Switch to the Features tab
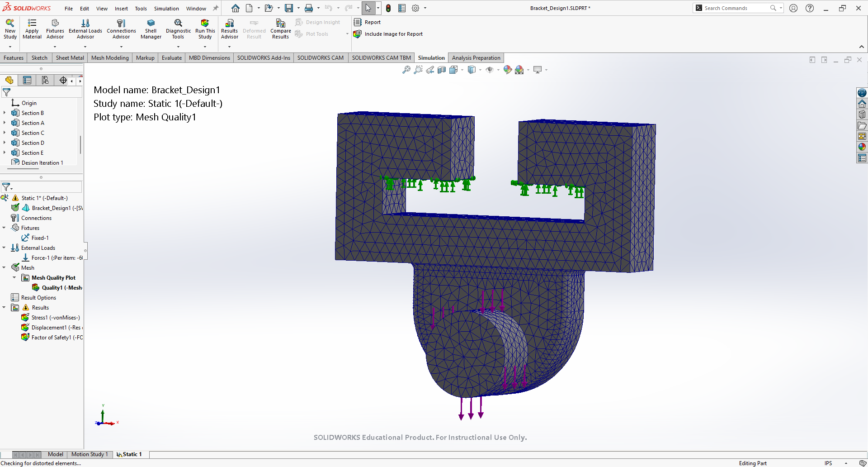The height and width of the screenshot is (467, 868). pyautogui.click(x=14, y=58)
